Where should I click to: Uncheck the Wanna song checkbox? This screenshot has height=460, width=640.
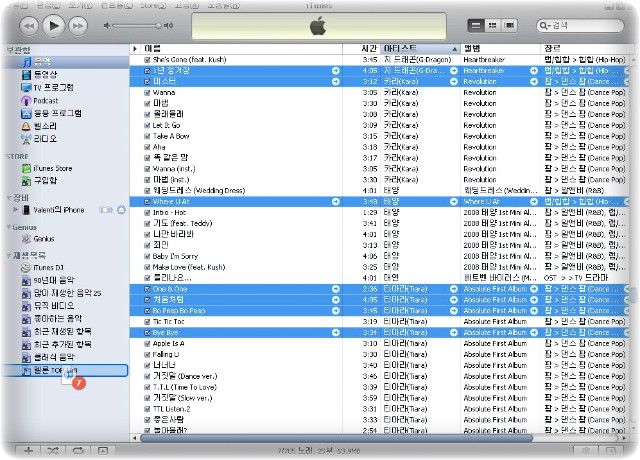coord(147,93)
